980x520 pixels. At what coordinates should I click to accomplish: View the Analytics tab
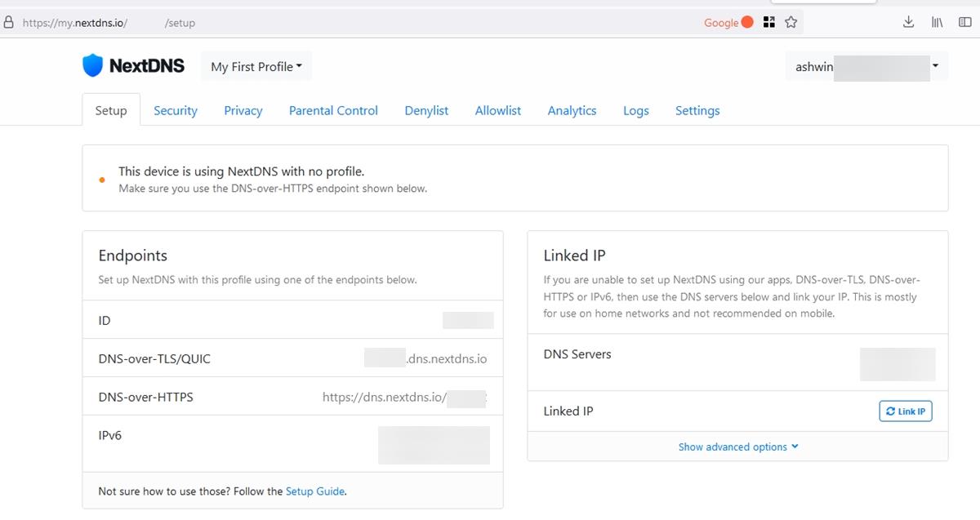point(572,110)
